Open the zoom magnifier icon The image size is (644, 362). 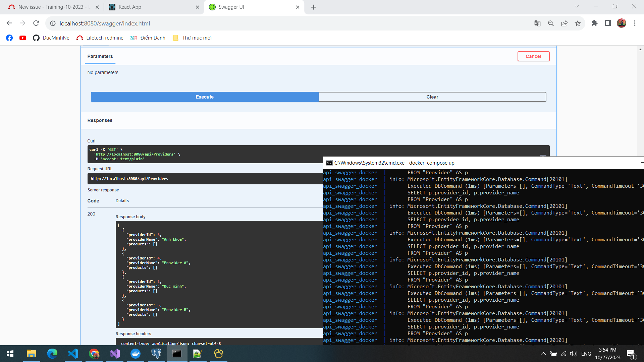tap(551, 23)
